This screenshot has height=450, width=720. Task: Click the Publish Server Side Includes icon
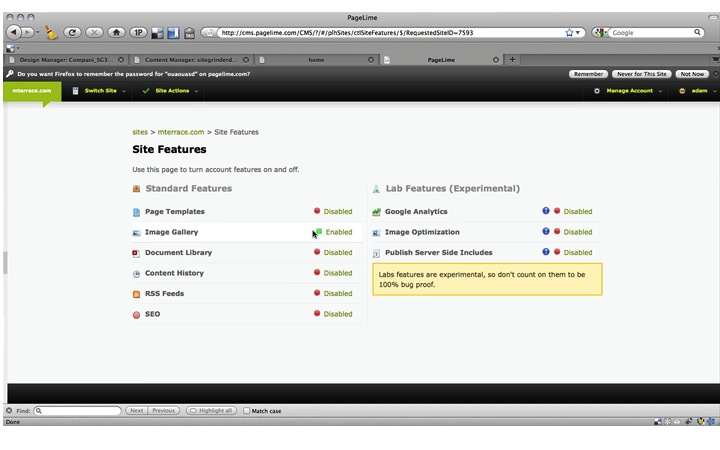[376, 253]
